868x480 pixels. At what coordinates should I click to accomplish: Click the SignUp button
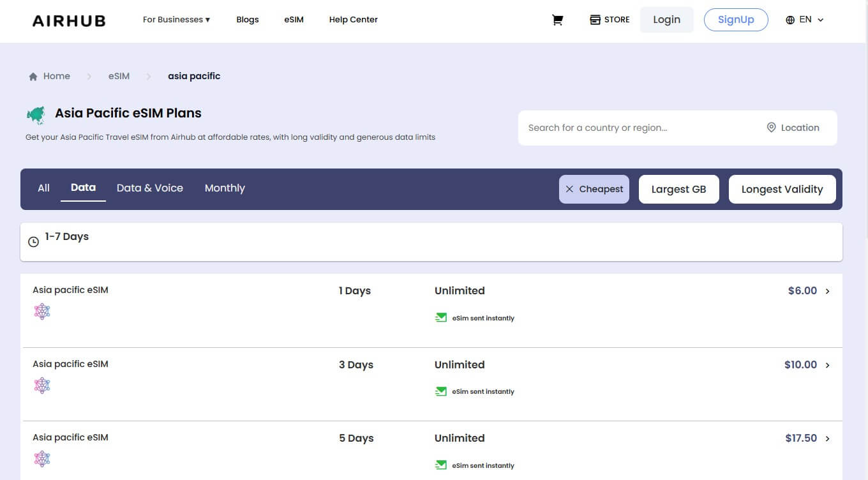[x=736, y=19]
